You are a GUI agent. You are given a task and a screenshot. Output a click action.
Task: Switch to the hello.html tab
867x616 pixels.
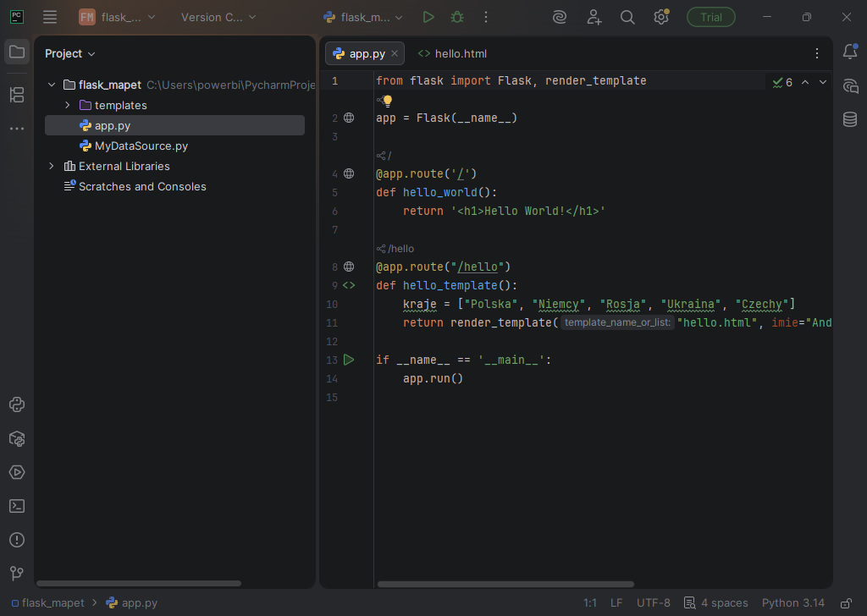tap(452, 53)
